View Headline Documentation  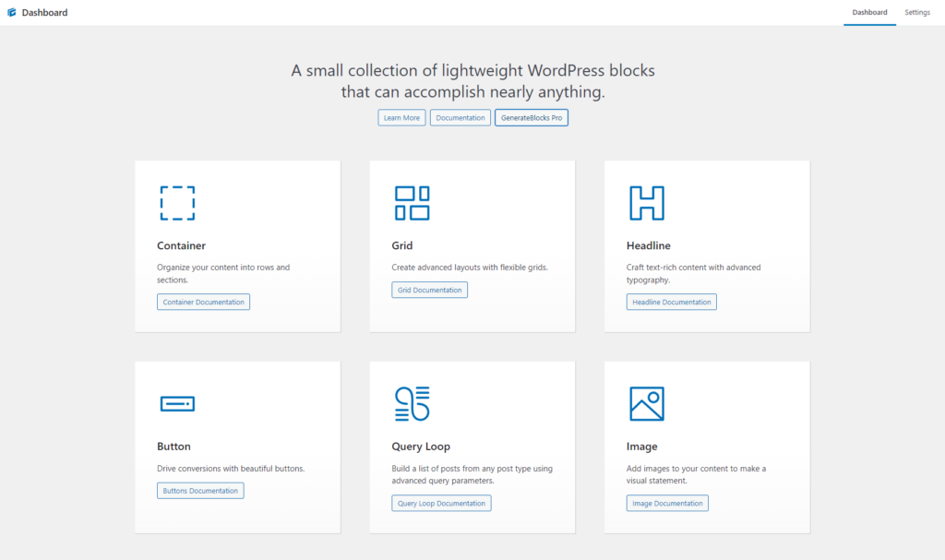672,302
